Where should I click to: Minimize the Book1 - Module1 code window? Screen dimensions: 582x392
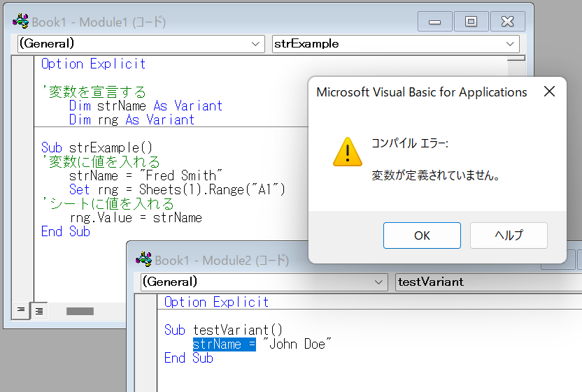click(434, 22)
